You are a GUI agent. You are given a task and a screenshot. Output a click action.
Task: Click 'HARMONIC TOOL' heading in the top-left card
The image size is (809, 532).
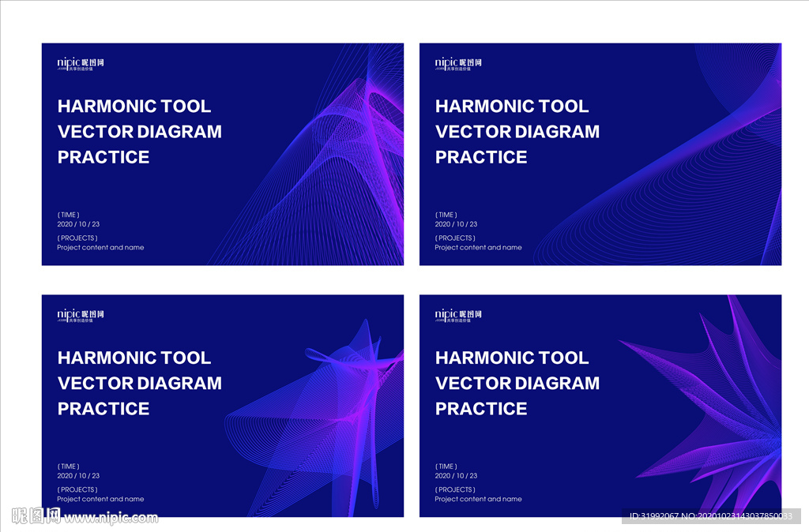(x=134, y=107)
